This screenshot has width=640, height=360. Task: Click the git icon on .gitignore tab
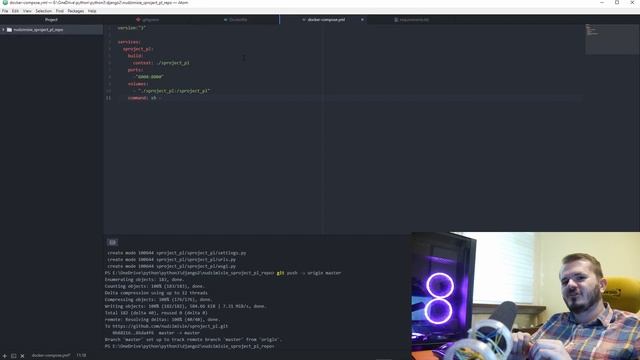pos(138,20)
